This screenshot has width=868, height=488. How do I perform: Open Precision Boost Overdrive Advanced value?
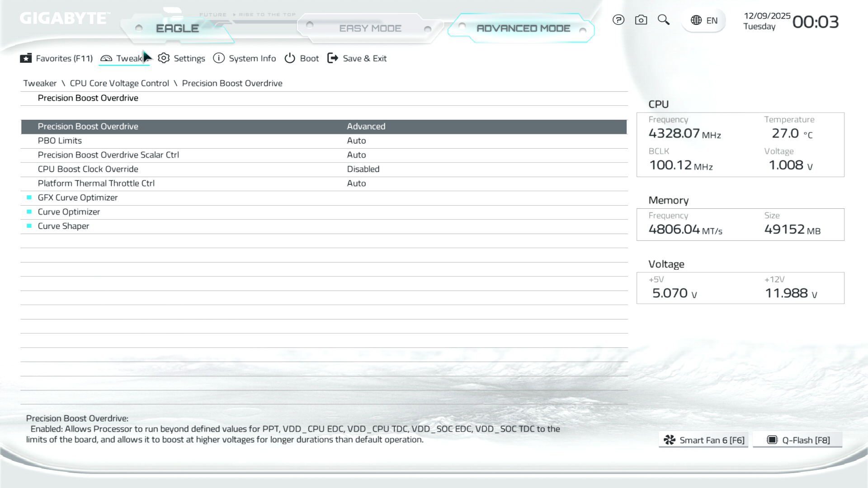coord(366,127)
